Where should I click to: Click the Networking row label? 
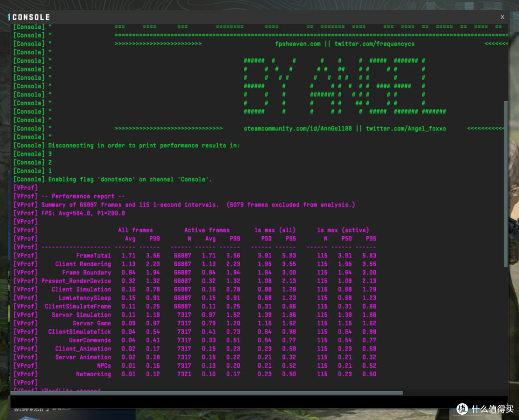point(93,374)
